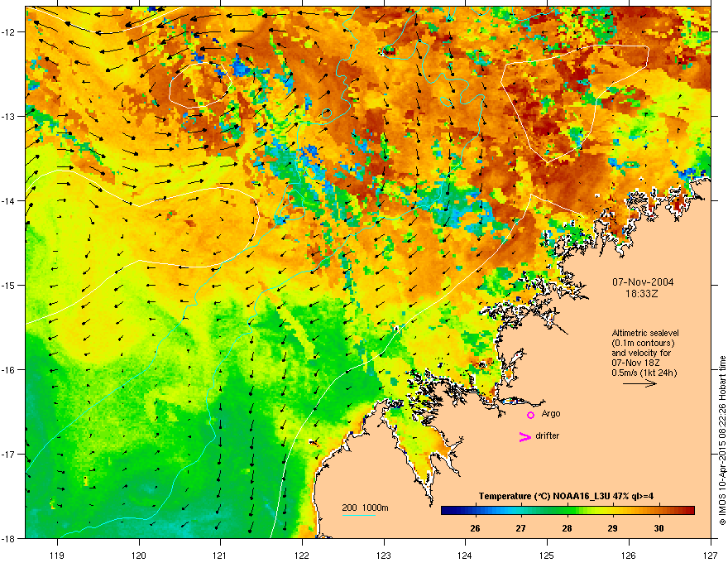Click the cyan 200 1000m legend line
This screenshot has height=563, width=728.
[x=358, y=516]
